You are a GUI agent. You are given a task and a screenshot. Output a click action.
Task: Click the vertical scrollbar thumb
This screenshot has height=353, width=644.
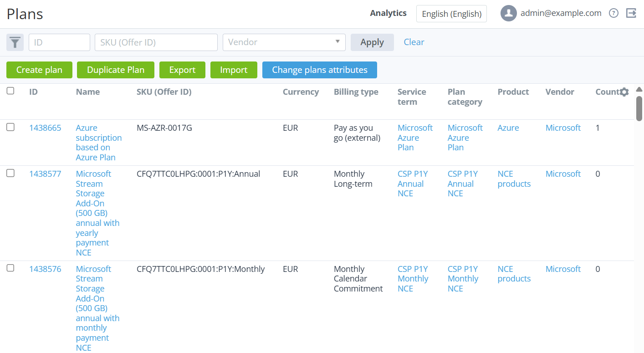pyautogui.click(x=639, y=108)
